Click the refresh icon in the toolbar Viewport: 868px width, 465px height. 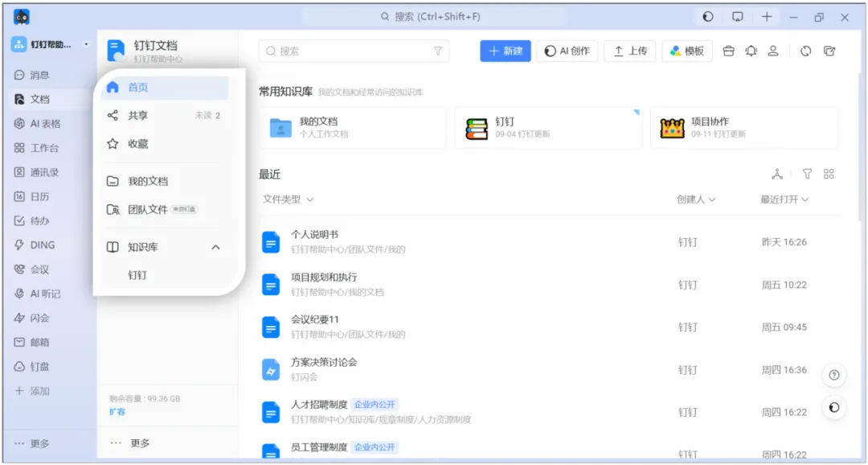pos(806,51)
